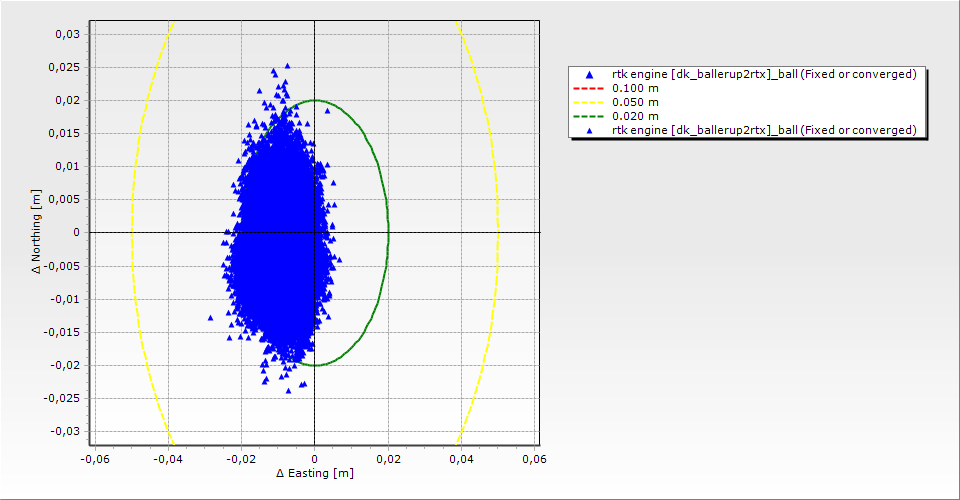Click the Δ Easting [m] axis title
960x500 pixels.
(x=315, y=473)
